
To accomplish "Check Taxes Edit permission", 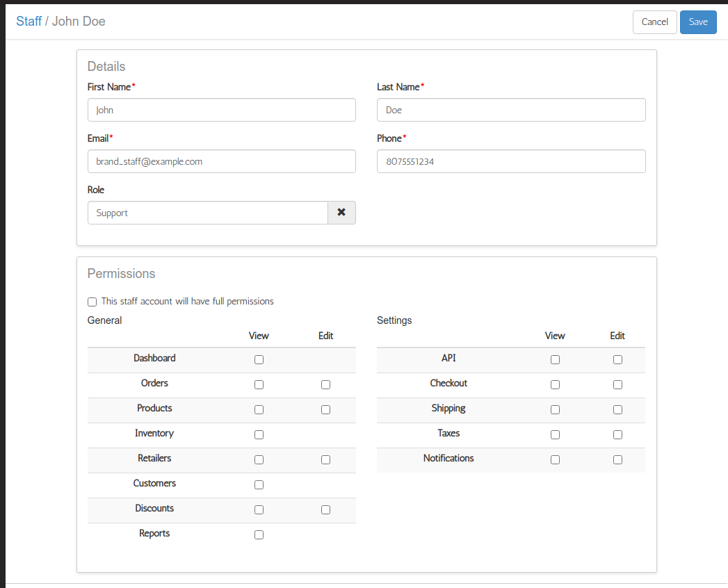I will [618, 435].
